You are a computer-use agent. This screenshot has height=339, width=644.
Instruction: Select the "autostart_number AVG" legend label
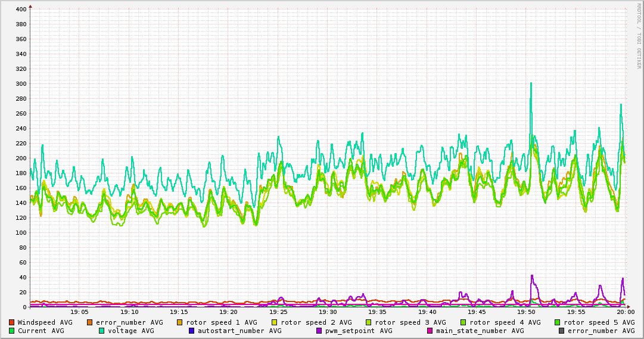[x=239, y=331]
